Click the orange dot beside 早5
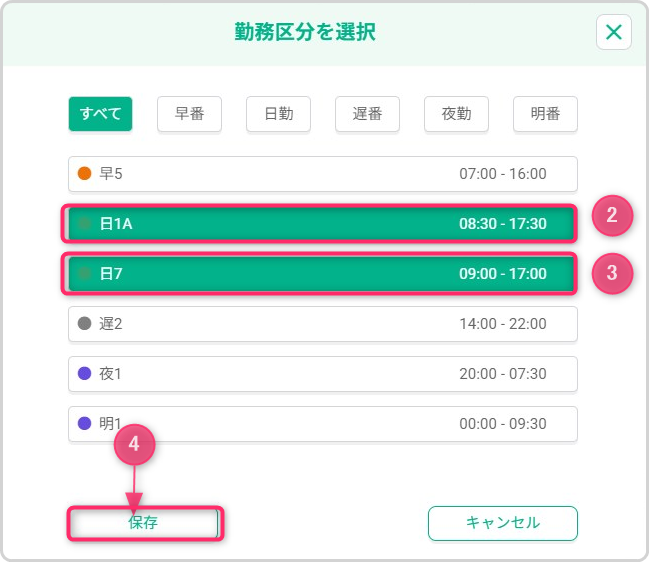 tap(85, 174)
